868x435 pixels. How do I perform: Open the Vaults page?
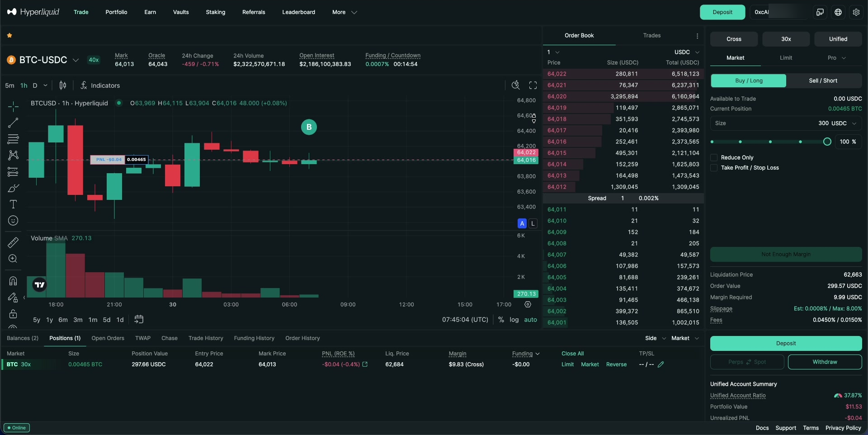tap(181, 12)
